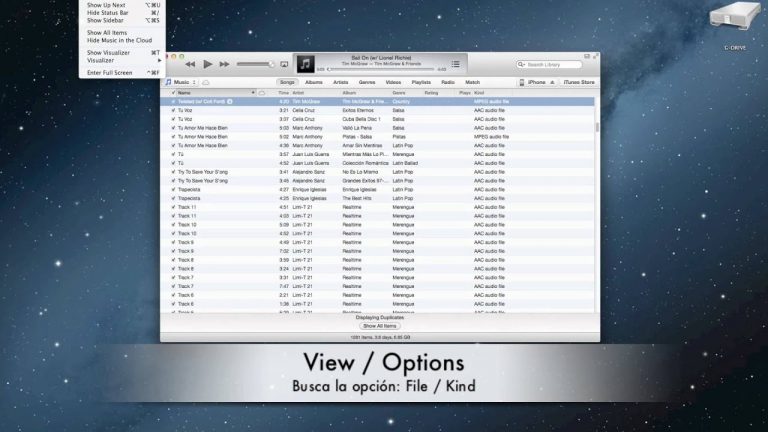Click the Exitos Eternos album cell

click(358, 110)
